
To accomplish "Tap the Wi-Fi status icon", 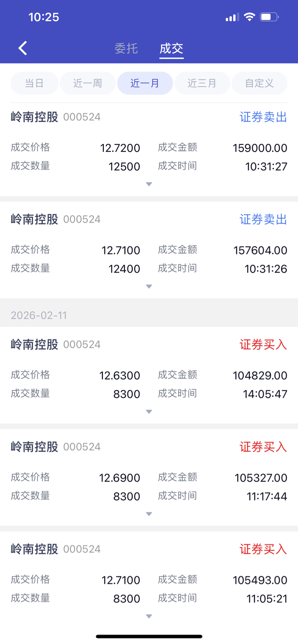I will [x=249, y=17].
